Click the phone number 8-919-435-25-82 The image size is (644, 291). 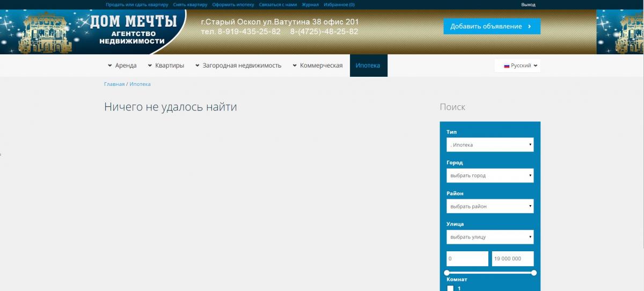(x=249, y=32)
